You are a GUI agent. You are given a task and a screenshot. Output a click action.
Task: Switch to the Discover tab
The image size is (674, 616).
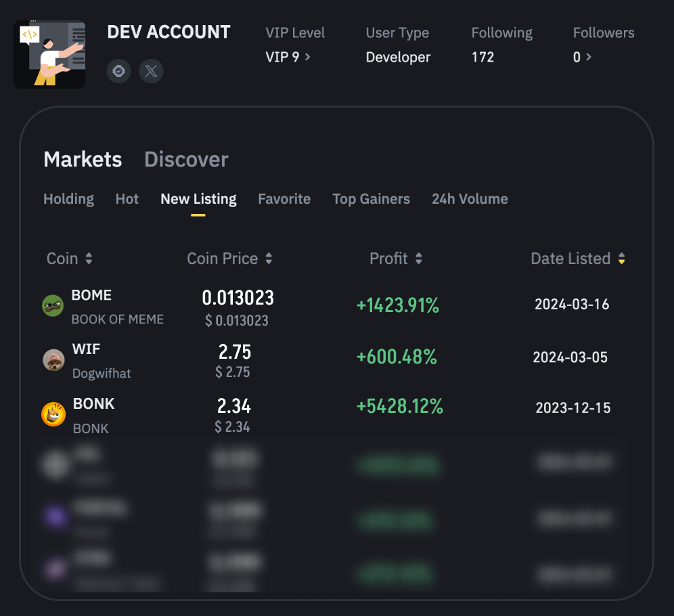(x=186, y=160)
